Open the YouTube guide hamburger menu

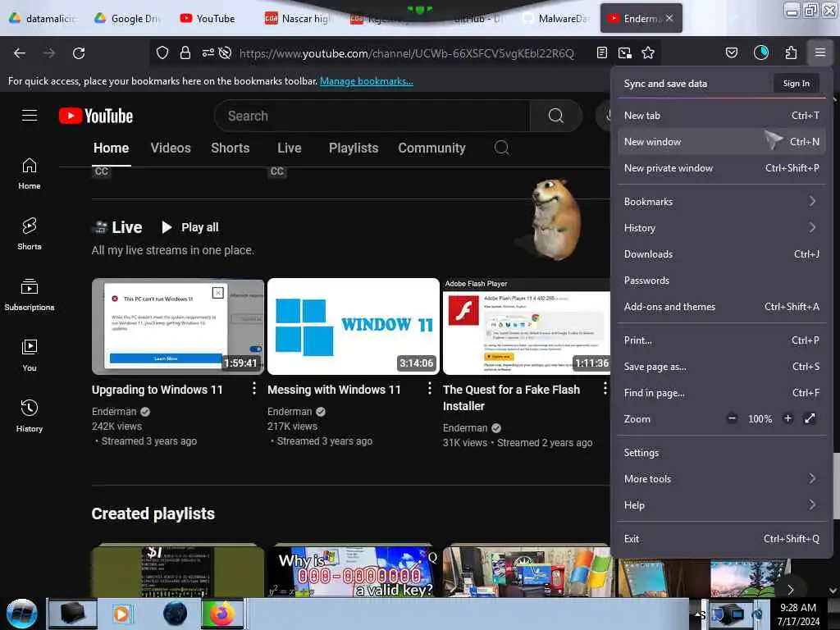pyautogui.click(x=30, y=115)
